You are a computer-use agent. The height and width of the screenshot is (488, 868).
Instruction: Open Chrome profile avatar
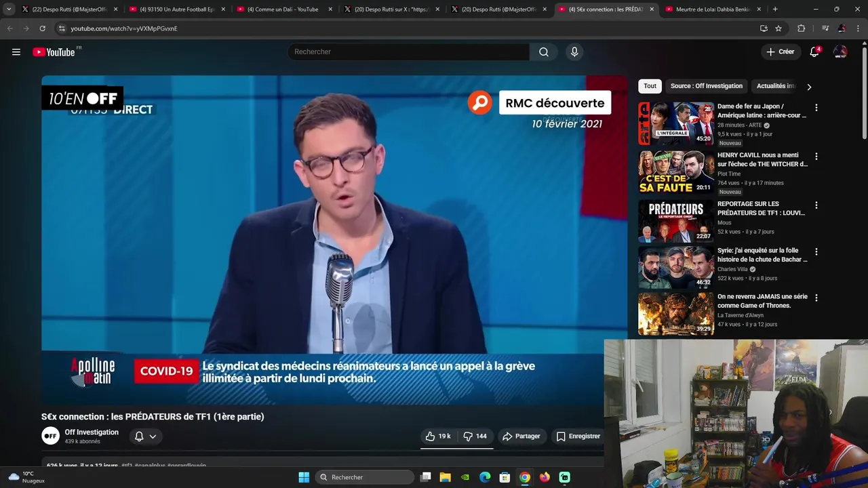842,28
